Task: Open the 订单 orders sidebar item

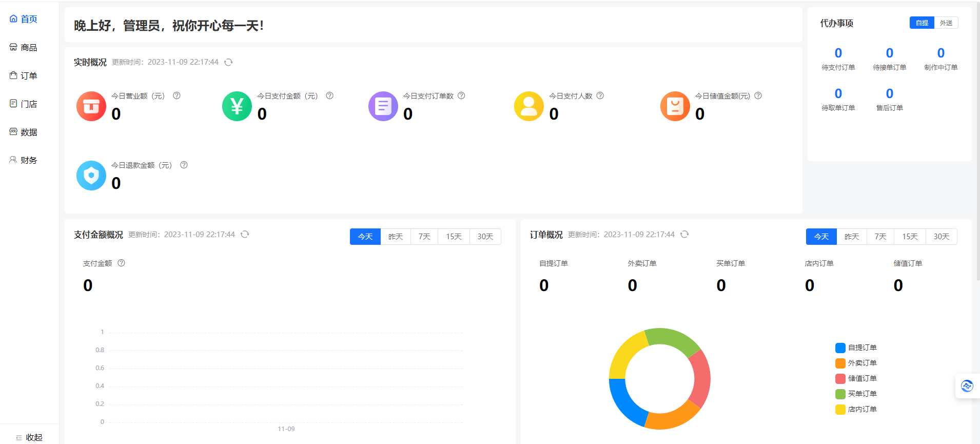Action: click(x=24, y=75)
